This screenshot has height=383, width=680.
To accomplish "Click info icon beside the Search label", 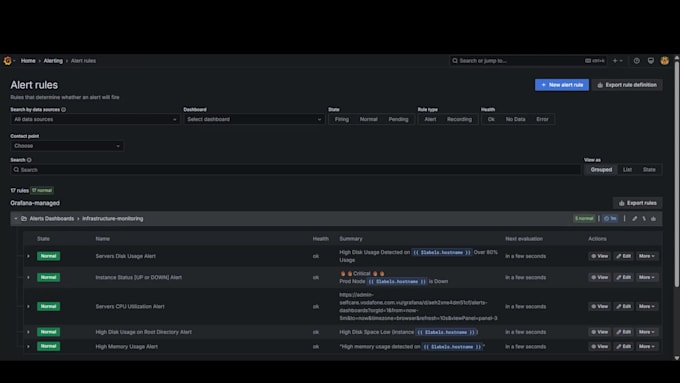I will [x=29, y=160].
